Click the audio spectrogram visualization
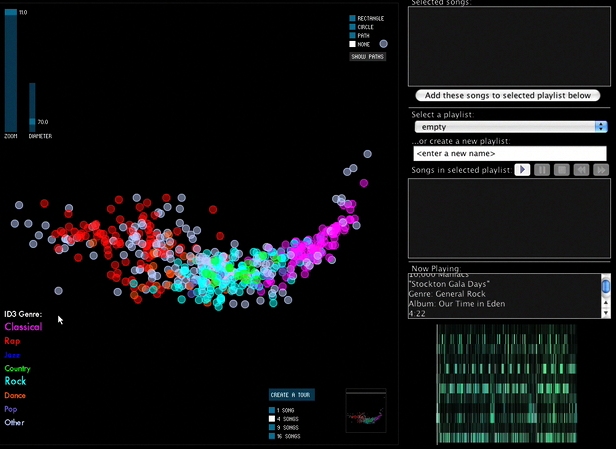 (506, 384)
